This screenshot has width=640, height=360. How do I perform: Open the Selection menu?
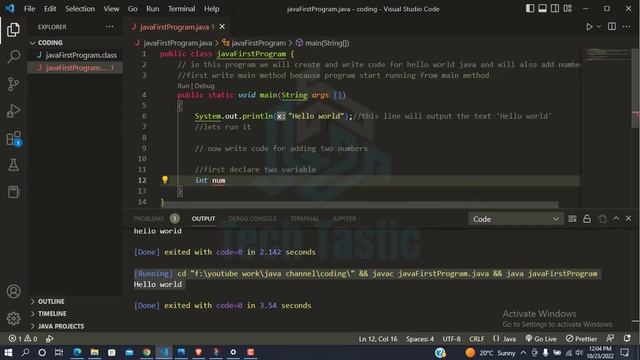80,9
